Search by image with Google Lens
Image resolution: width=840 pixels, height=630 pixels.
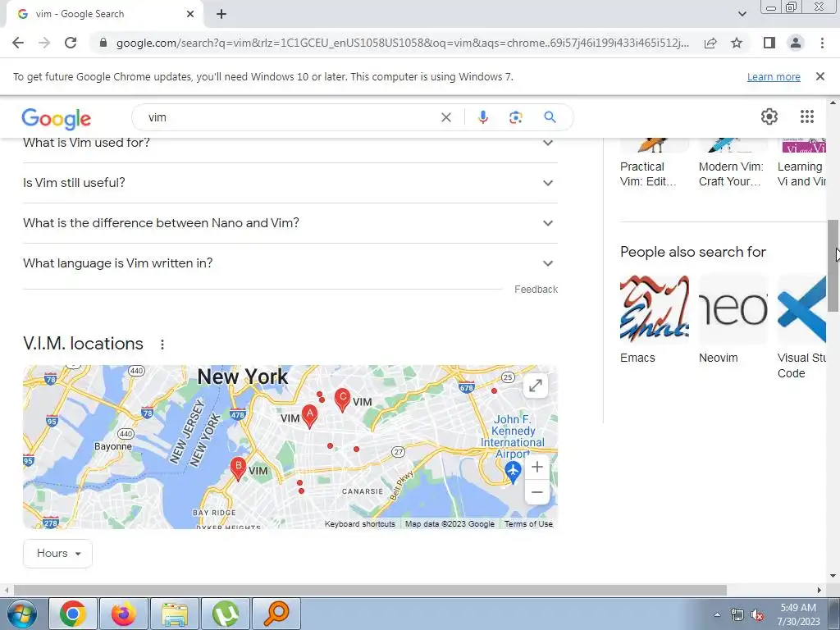[515, 117]
